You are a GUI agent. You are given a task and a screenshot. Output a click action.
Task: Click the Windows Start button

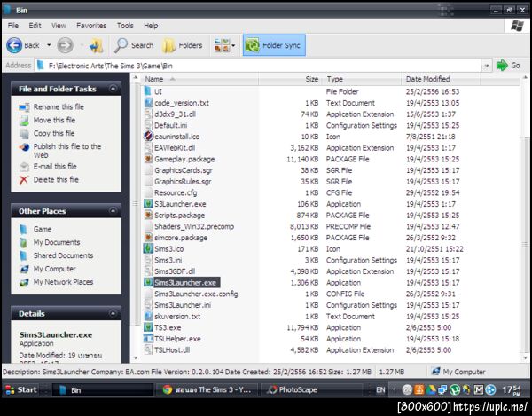pos(21,389)
